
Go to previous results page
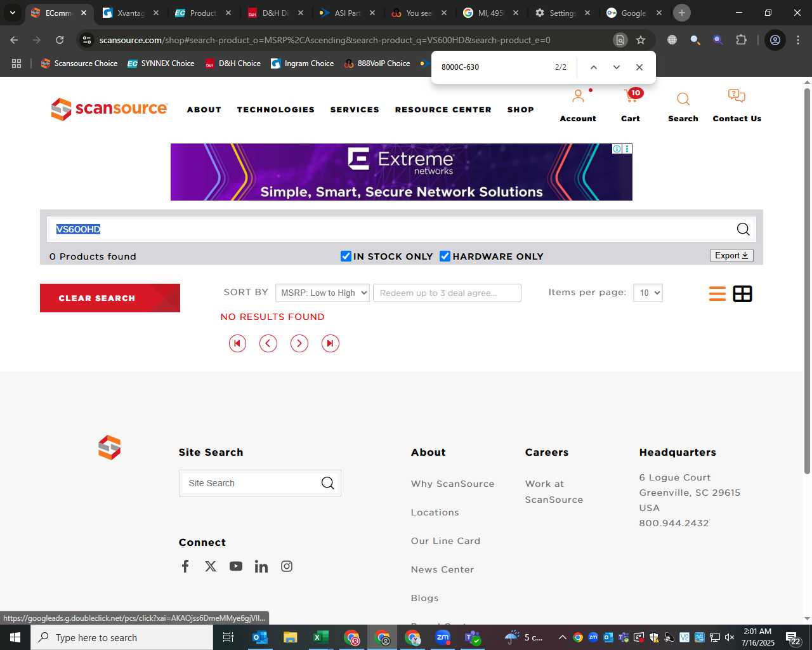[x=268, y=343]
